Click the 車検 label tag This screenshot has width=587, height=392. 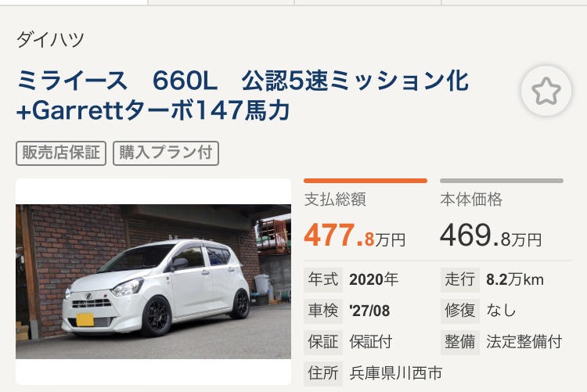pos(323,311)
